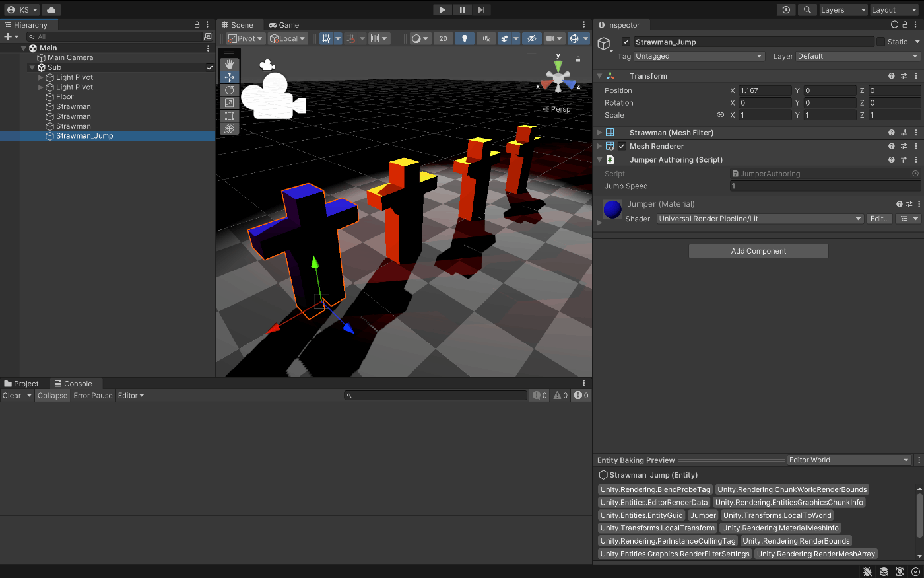
Task: Uncheck the Strawman_Jump active checkbox
Action: click(x=626, y=42)
